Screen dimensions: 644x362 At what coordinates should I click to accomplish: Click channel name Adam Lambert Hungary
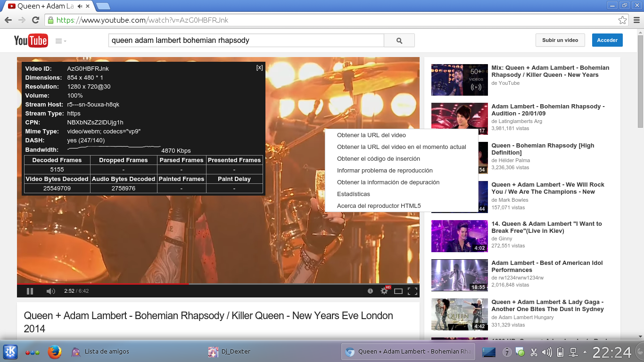coord(526,317)
